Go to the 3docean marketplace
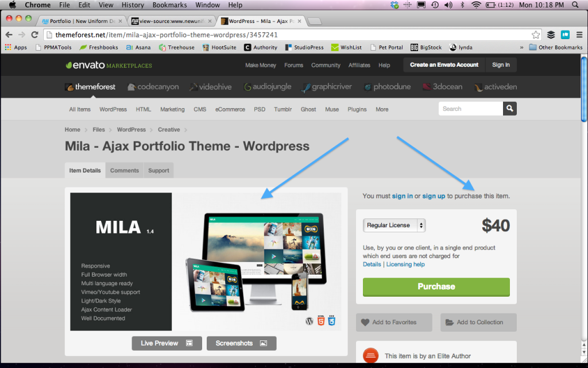The width and height of the screenshot is (588, 368). click(x=443, y=87)
